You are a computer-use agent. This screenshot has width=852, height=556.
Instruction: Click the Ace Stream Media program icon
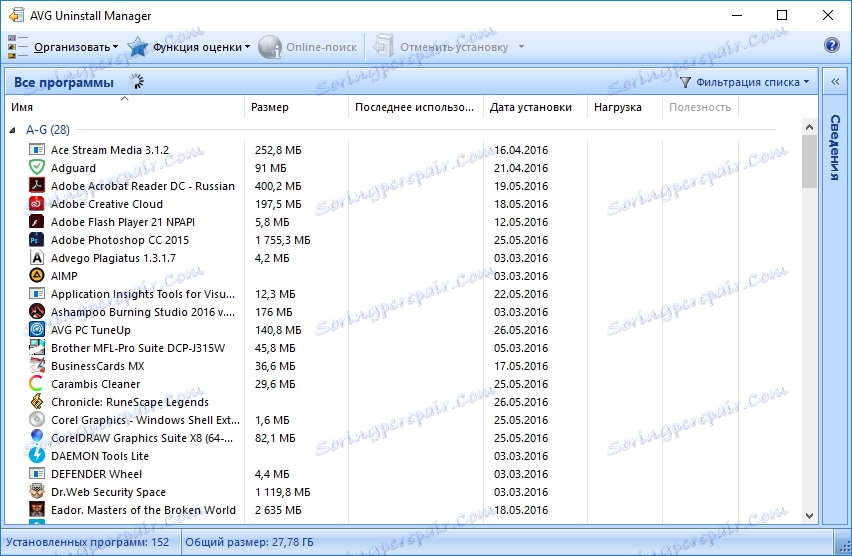(36, 149)
